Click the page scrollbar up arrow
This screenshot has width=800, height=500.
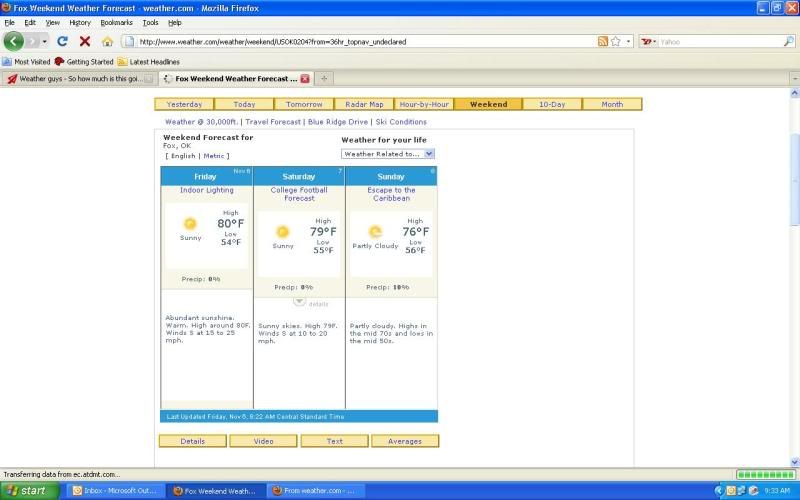(x=794, y=93)
